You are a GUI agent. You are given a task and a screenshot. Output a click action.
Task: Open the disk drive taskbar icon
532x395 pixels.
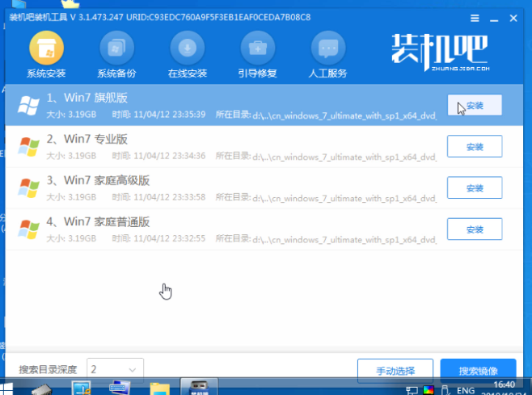pos(42,389)
